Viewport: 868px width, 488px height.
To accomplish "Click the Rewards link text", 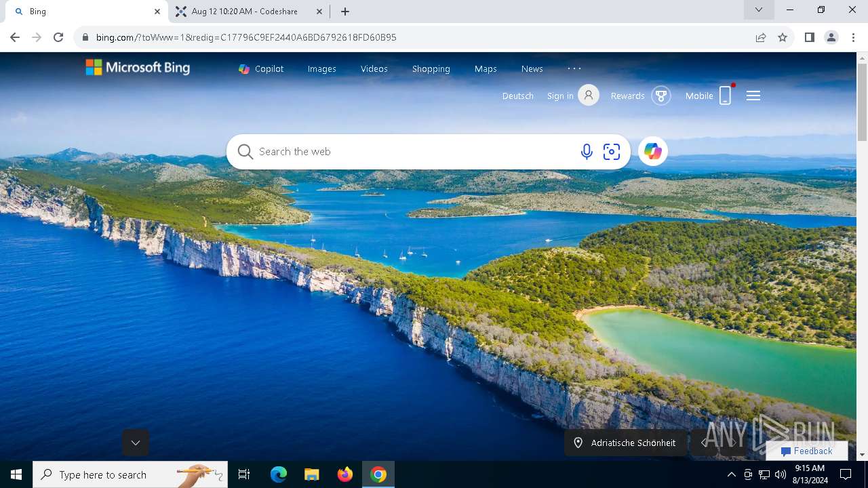I will 627,96.
